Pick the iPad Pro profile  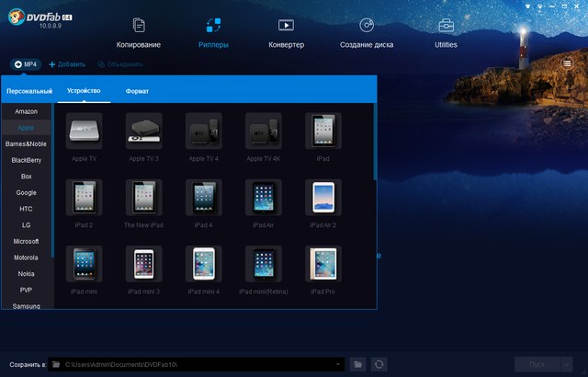point(322,270)
